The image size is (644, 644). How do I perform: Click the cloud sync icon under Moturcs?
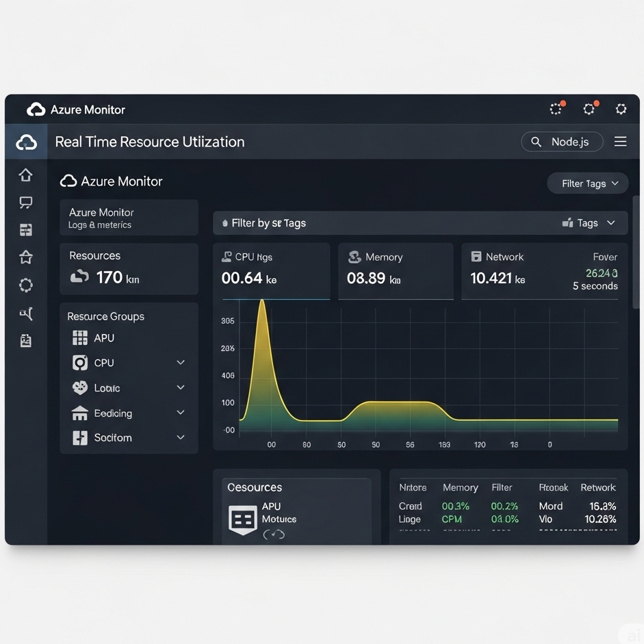(274, 534)
